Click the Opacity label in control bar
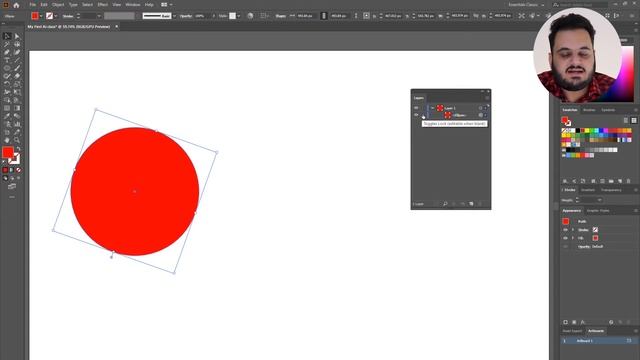 click(186, 16)
